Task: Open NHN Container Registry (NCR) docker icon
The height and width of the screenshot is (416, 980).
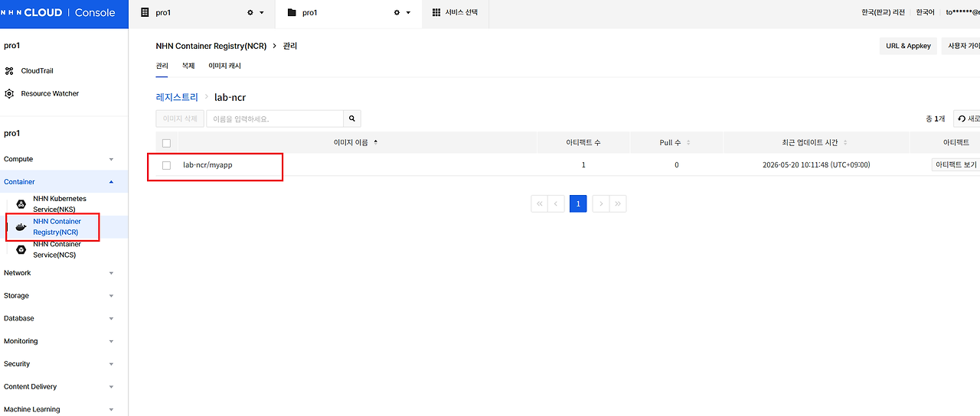Action: pyautogui.click(x=21, y=227)
